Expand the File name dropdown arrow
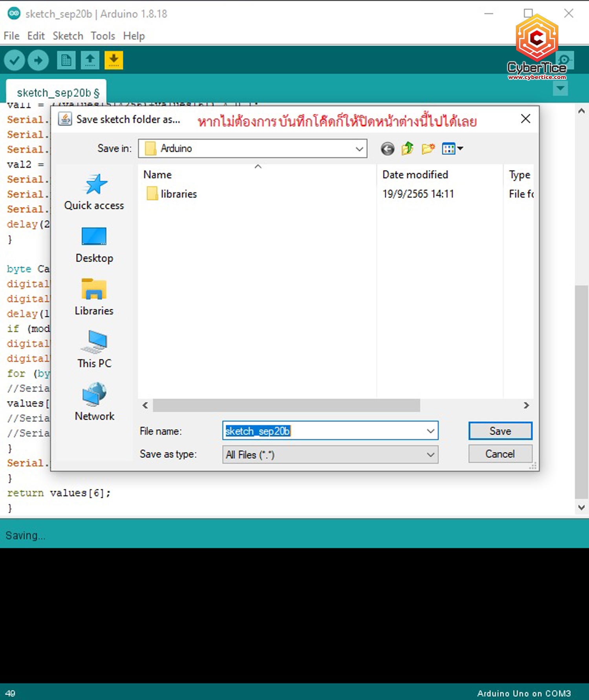This screenshot has width=589, height=700. 430,431
